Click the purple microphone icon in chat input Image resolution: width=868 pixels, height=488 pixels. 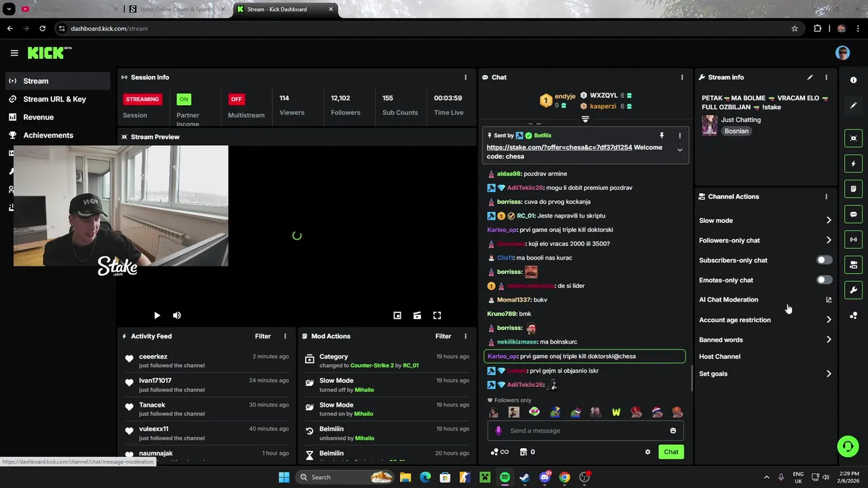tap(498, 430)
